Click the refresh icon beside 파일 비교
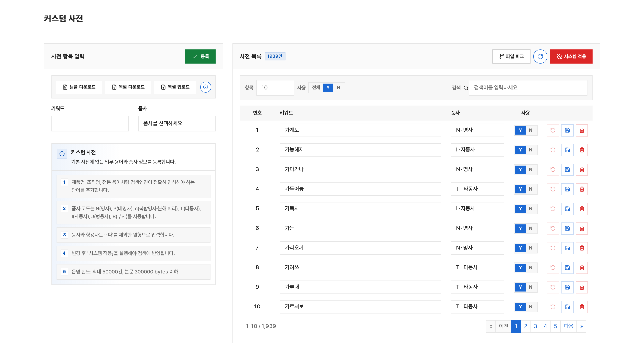The height and width of the screenshot is (359, 644). tap(540, 56)
